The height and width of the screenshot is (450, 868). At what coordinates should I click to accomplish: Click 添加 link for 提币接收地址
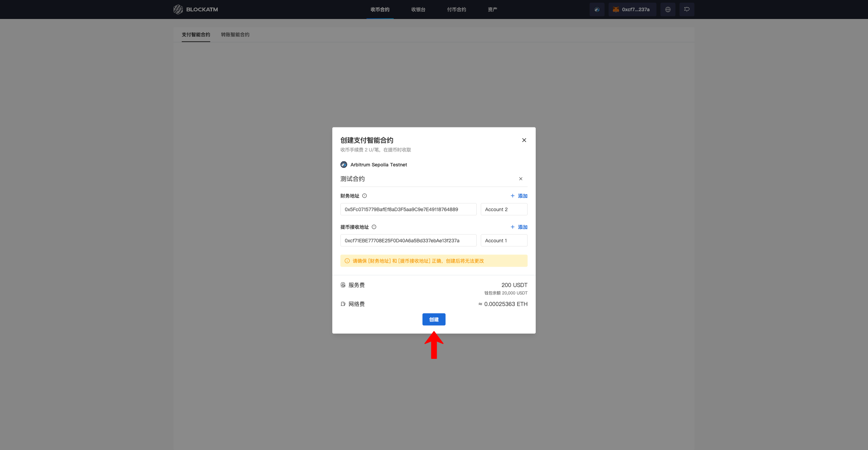519,227
